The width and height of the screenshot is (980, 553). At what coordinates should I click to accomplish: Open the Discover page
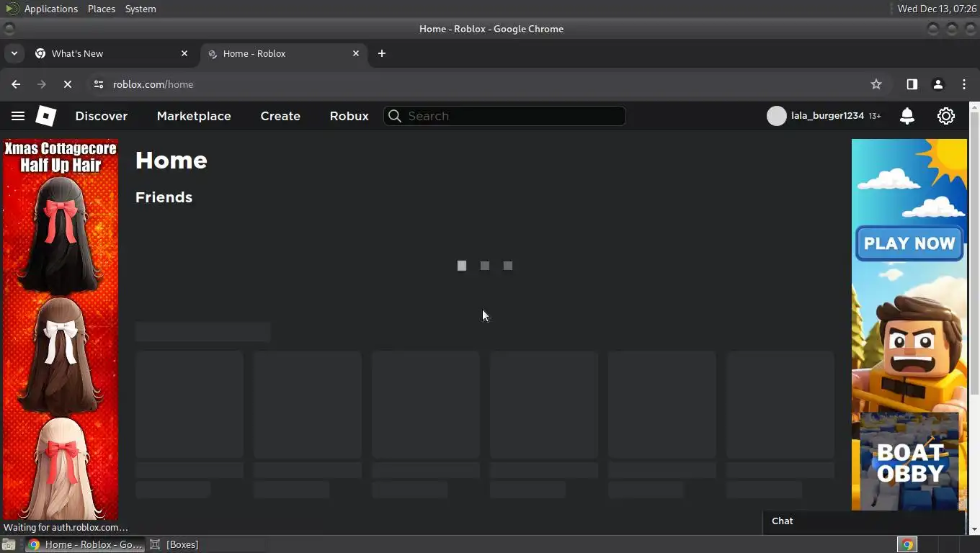tap(102, 116)
